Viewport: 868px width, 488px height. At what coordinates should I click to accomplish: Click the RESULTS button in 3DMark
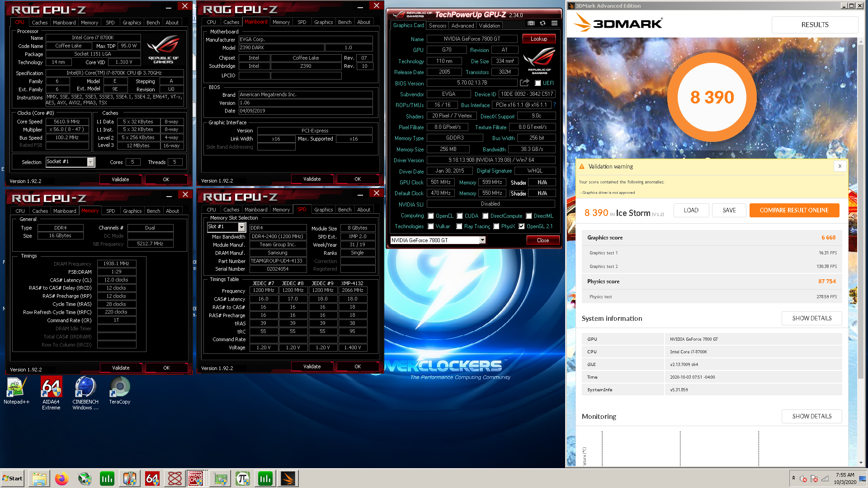[x=815, y=25]
